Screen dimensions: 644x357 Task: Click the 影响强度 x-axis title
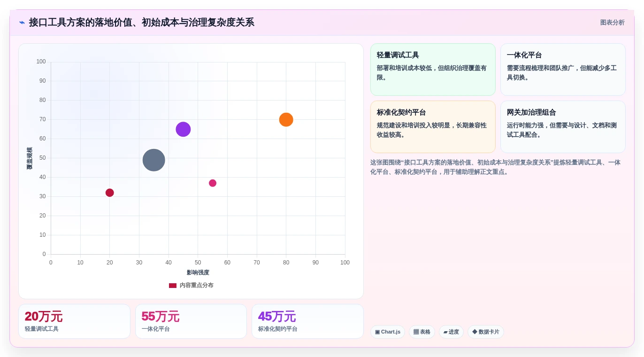tap(198, 272)
